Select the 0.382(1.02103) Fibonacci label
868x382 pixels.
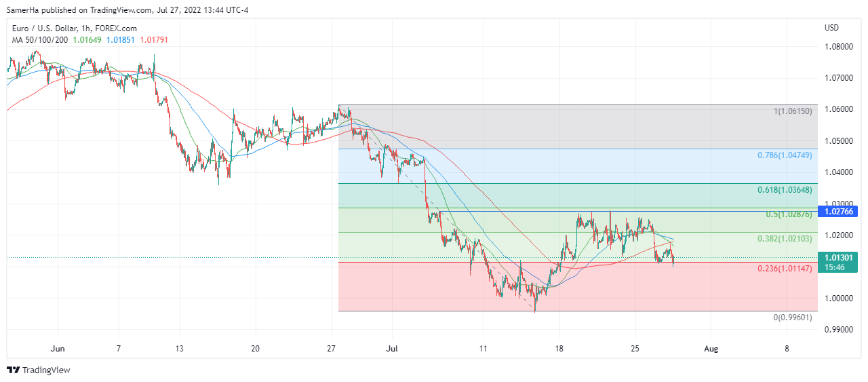coord(785,239)
